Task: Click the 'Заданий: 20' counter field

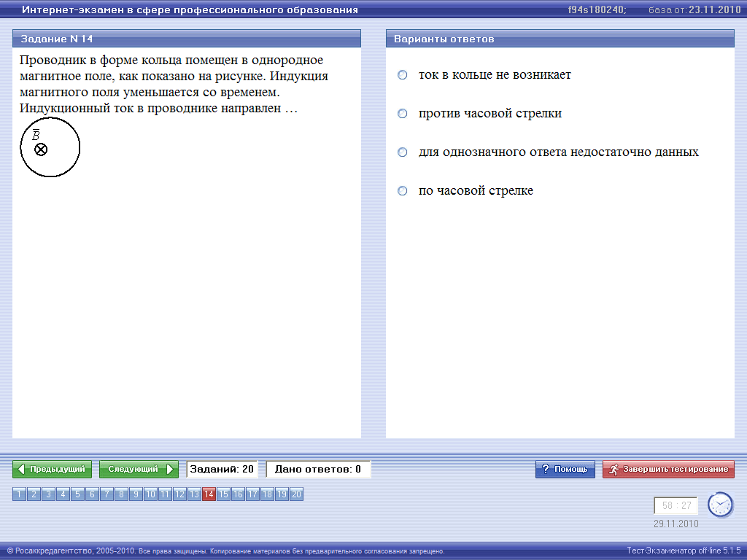Action: click(x=222, y=469)
